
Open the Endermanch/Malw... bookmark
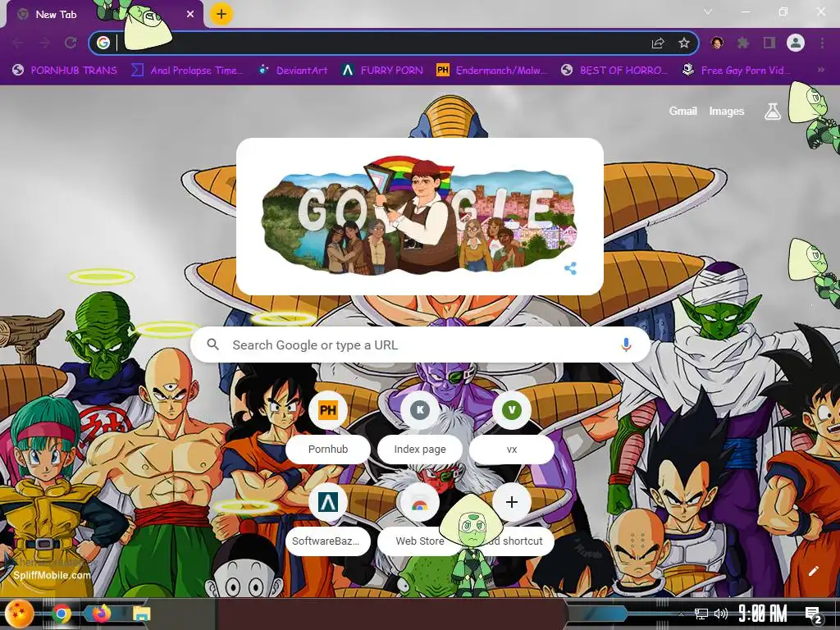point(492,71)
